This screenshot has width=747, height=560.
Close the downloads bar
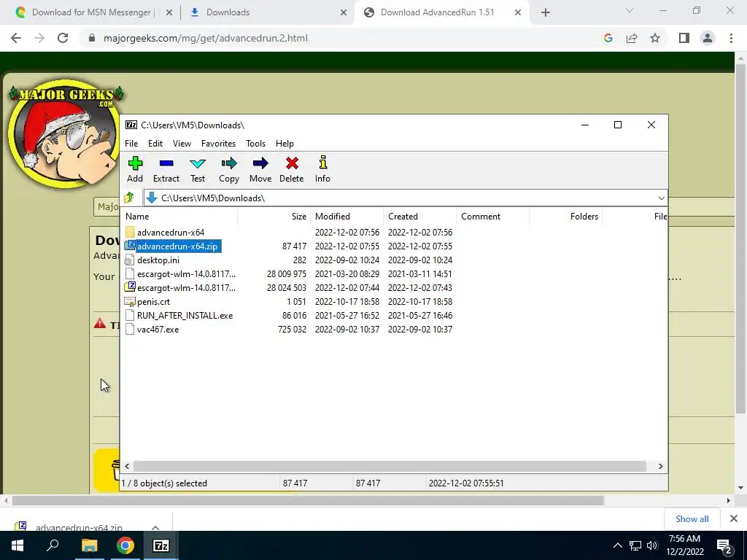tap(734, 518)
